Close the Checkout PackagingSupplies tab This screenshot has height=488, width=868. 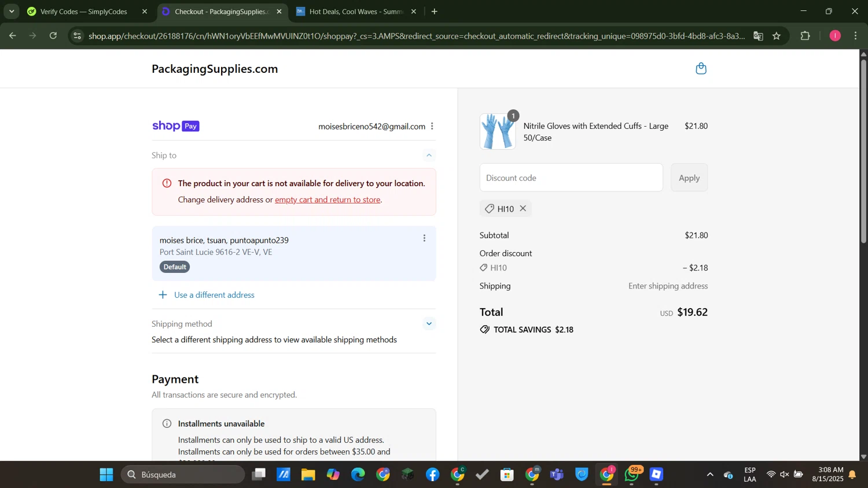[279, 12]
